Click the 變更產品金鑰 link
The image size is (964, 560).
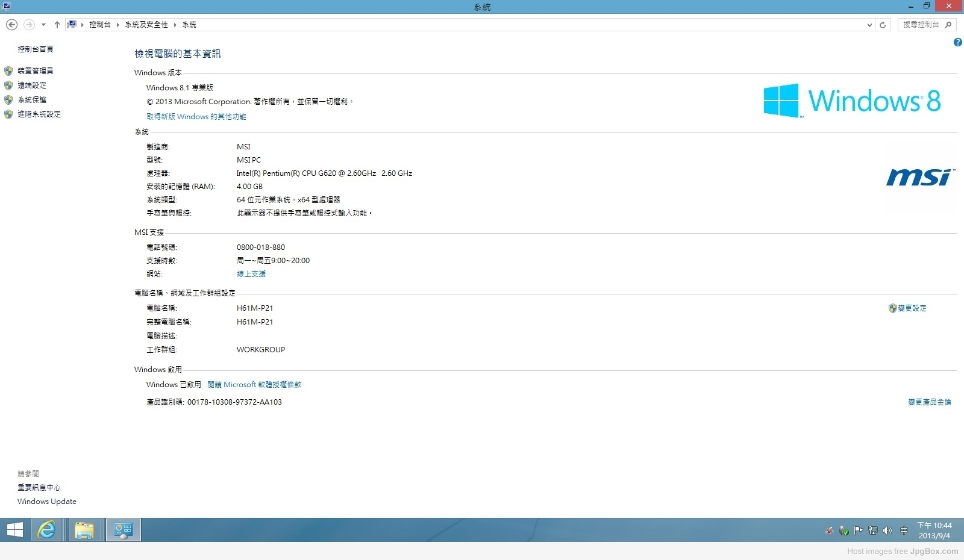tap(929, 402)
